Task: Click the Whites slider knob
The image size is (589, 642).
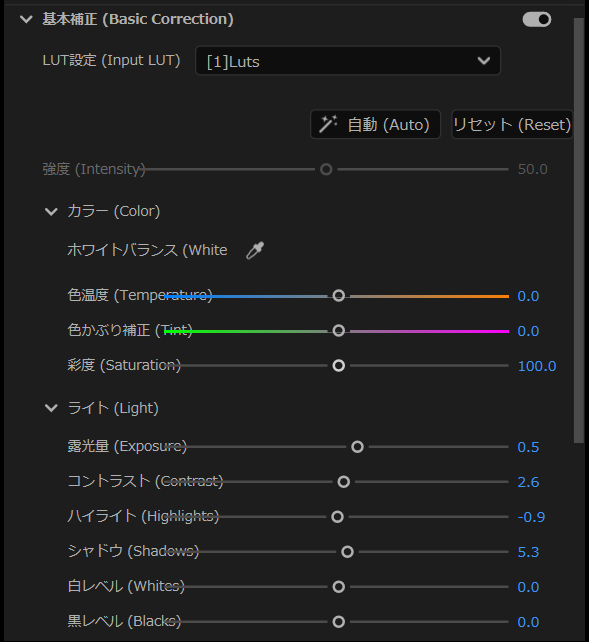Action: coord(339,587)
